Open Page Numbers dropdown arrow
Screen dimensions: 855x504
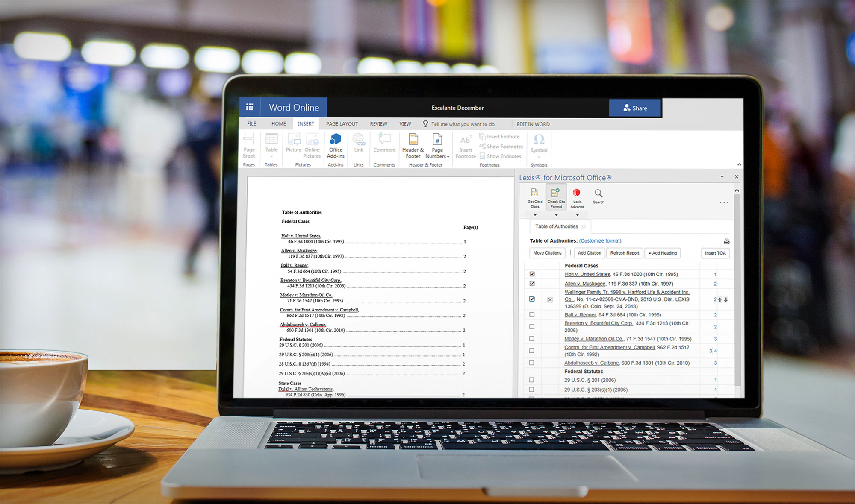[448, 157]
